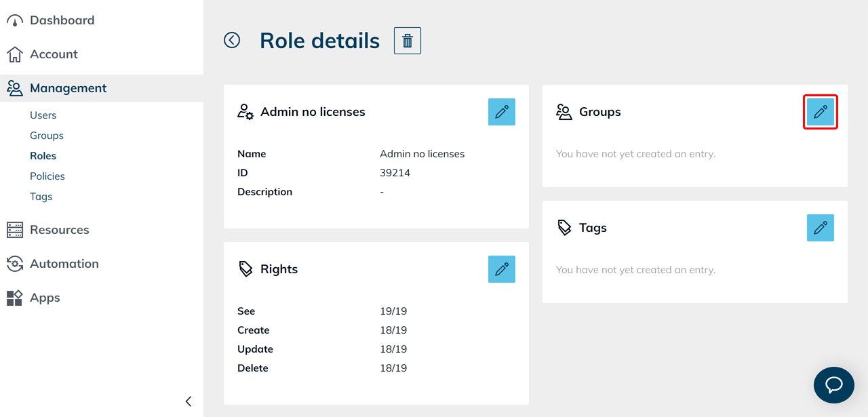Click the Delete rights value 18/19
The width and height of the screenshot is (868, 417).
[x=393, y=368]
